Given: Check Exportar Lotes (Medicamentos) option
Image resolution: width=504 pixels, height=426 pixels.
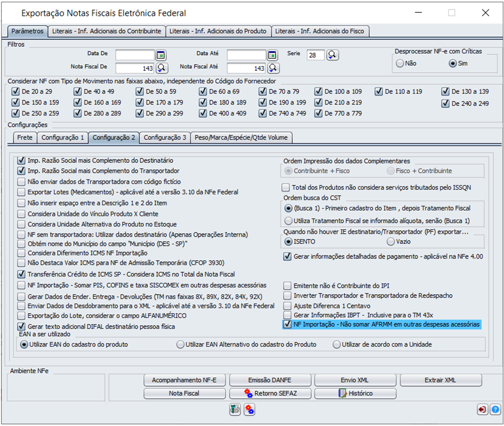Looking at the screenshot, I should pos(21,192).
